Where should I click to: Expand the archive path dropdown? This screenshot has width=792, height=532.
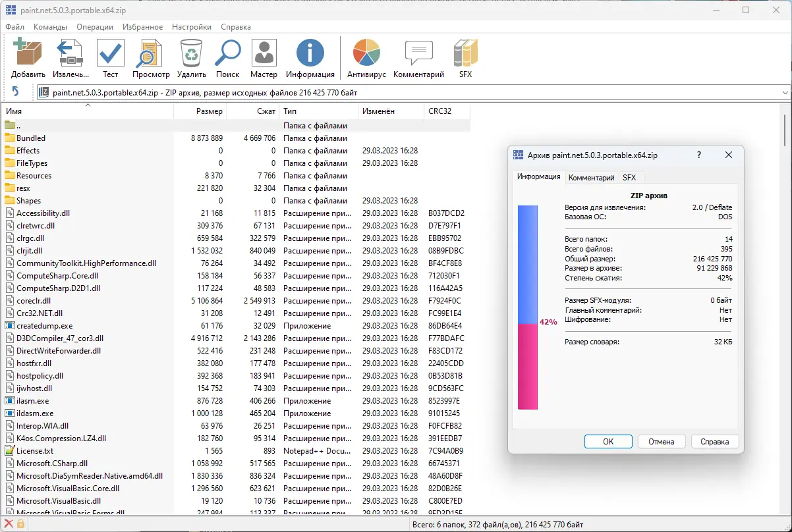[x=784, y=93]
